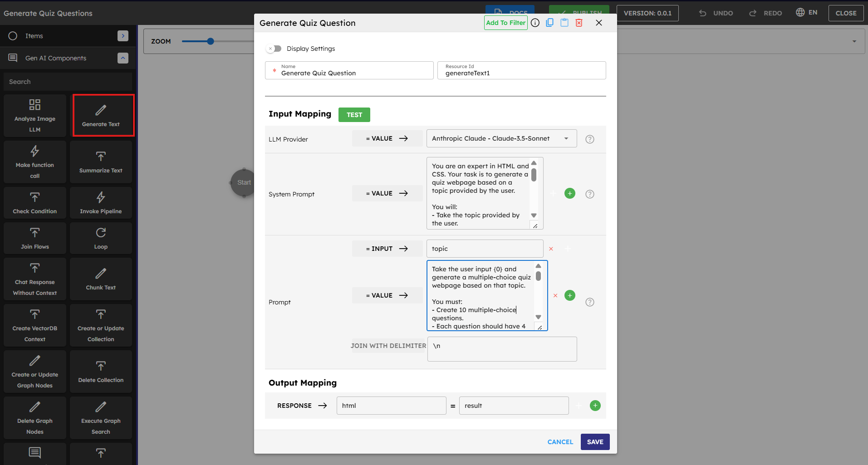Click the help icon for LLM Provider
Image resolution: width=868 pixels, height=465 pixels.
(x=589, y=139)
